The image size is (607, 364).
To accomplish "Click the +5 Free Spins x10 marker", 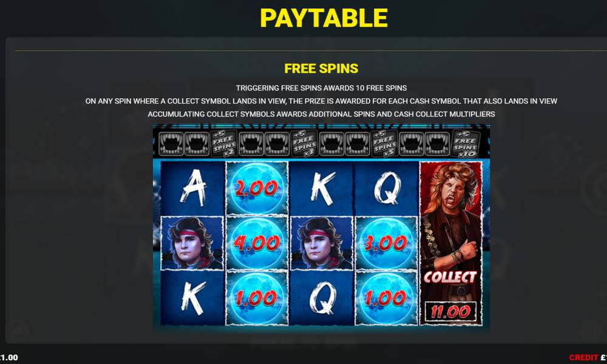I will coord(465,144).
